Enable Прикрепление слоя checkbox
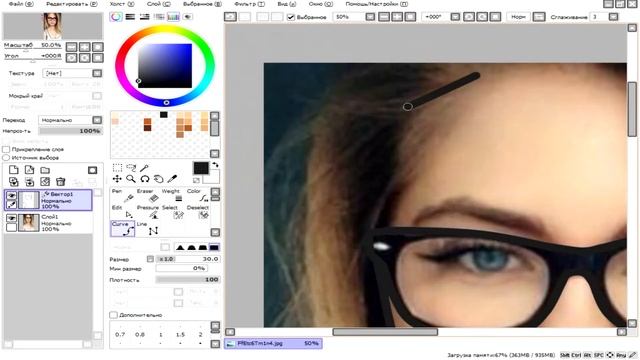Viewport: 640px width, 360px height. pyautogui.click(x=6, y=149)
